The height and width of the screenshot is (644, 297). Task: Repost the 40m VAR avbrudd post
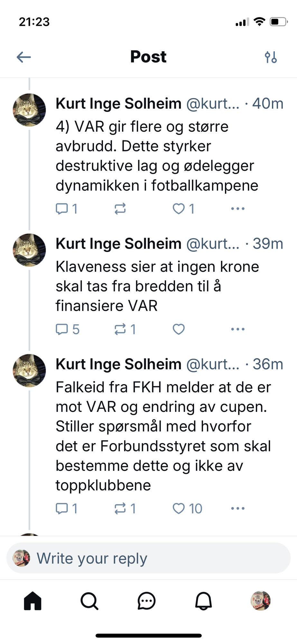click(x=120, y=209)
